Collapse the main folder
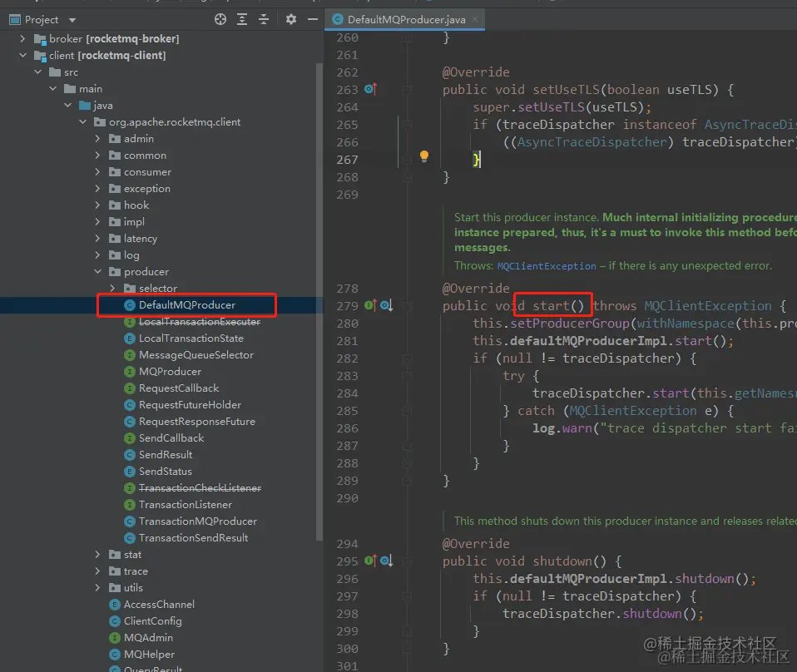797x672 pixels. [x=53, y=89]
